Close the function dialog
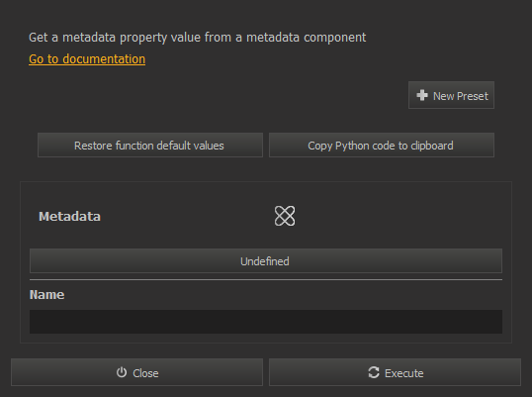 coord(136,372)
